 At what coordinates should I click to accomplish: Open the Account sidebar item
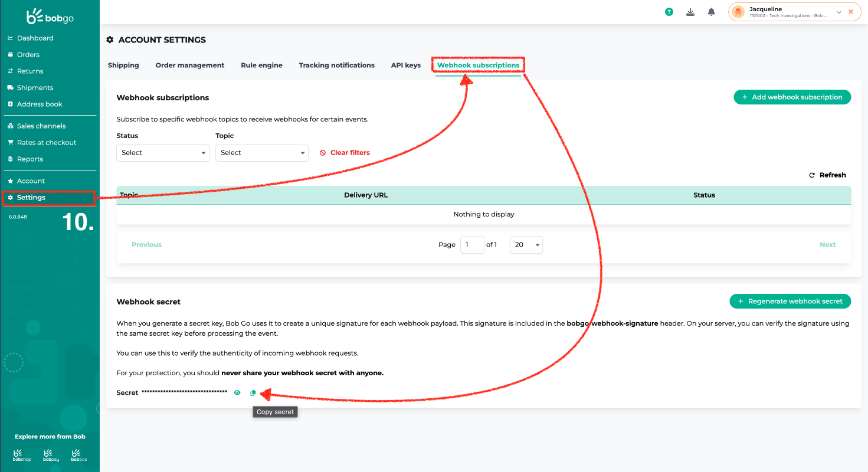click(x=31, y=181)
